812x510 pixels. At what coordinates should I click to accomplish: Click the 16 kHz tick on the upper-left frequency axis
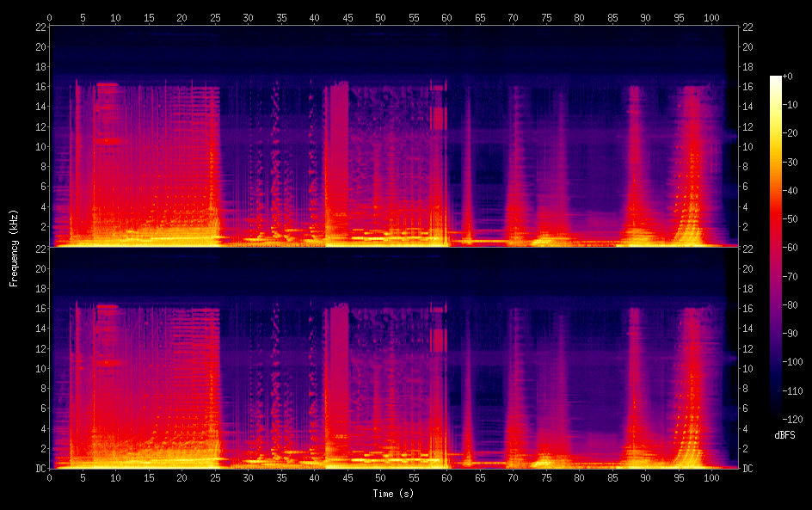tap(40, 87)
